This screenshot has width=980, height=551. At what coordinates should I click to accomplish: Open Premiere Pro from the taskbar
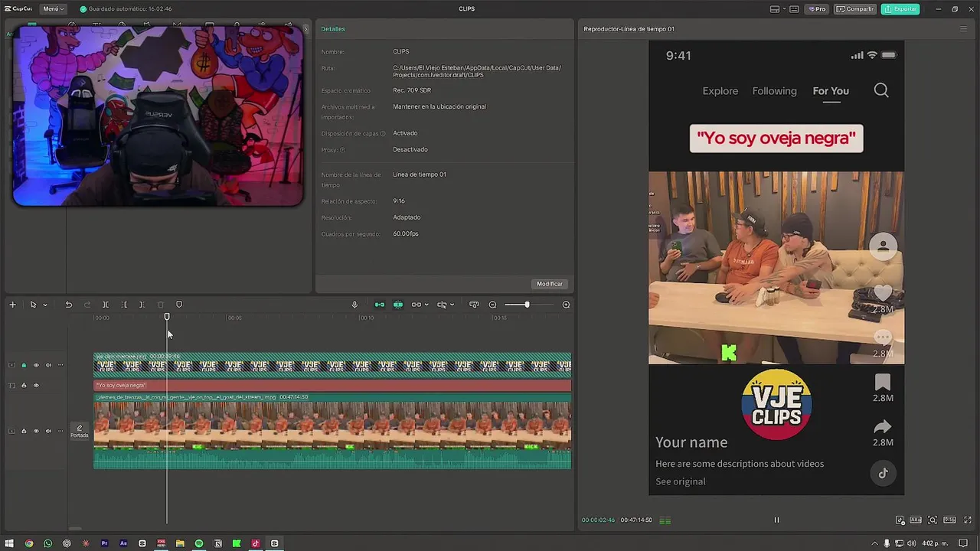pyautogui.click(x=104, y=543)
